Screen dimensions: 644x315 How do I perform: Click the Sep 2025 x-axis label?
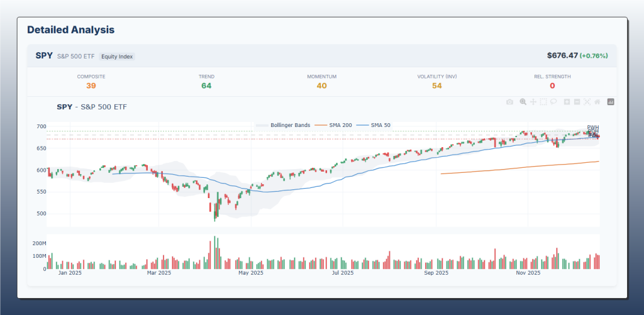[436, 273]
